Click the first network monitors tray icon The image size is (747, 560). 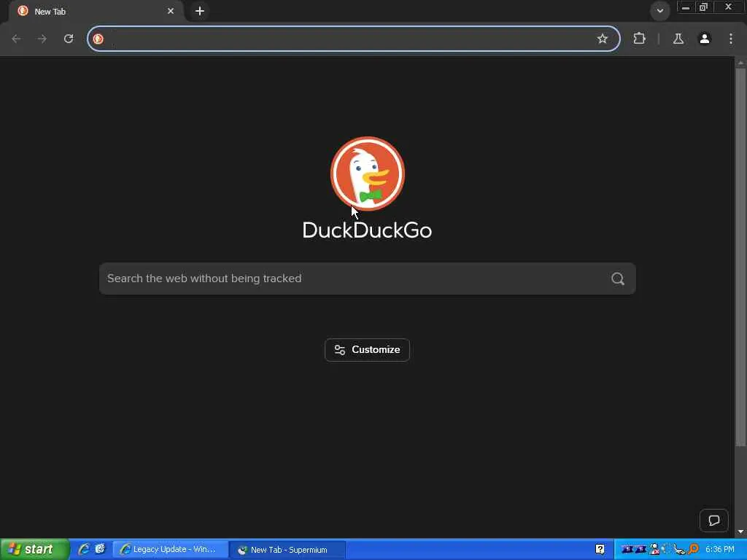click(627, 550)
